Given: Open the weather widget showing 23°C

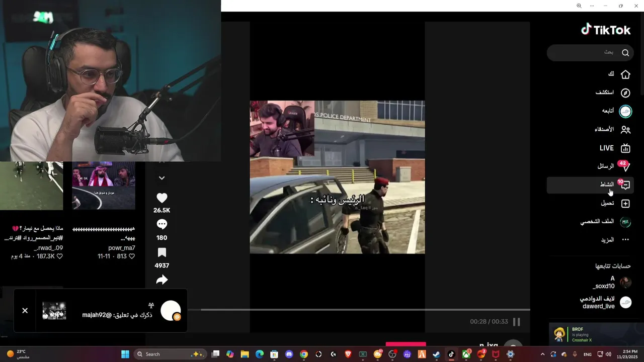Looking at the screenshot, I should (18, 354).
